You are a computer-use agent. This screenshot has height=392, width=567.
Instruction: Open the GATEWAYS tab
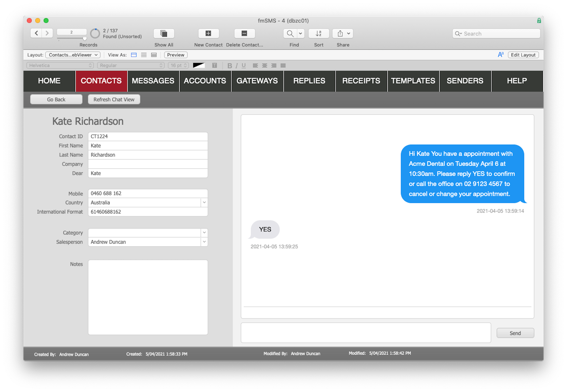point(257,81)
